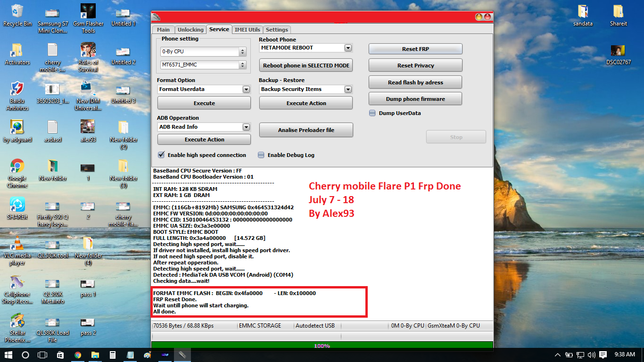
Task: Open File Explorer from the taskbar
Action: click(95, 355)
